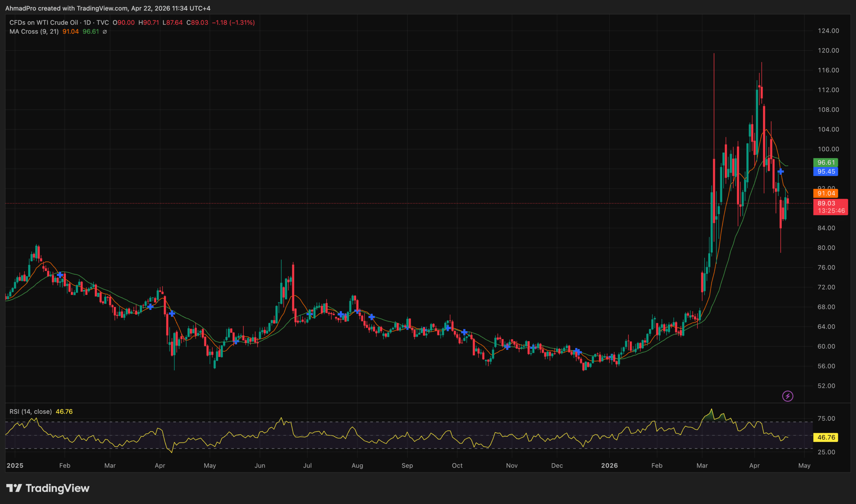856x504 pixels.
Task: Click the CFDs on WTI Crude Oil title
Action: [x=44, y=22]
